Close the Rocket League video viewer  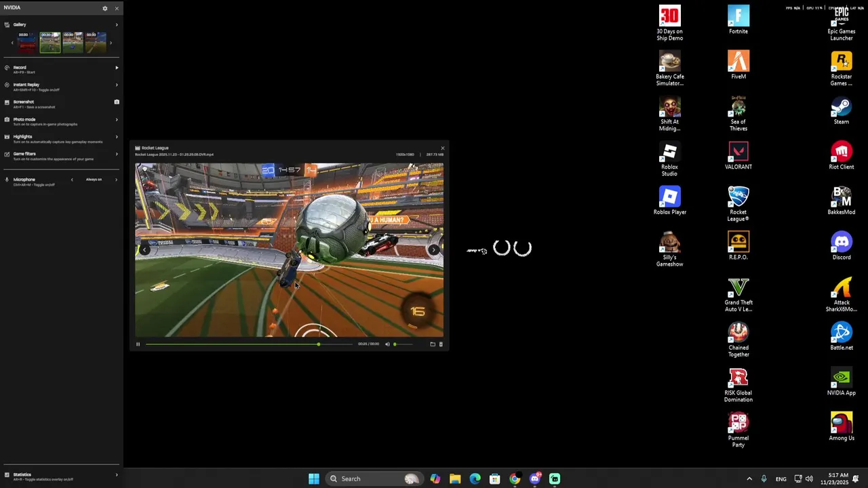pyautogui.click(x=443, y=148)
